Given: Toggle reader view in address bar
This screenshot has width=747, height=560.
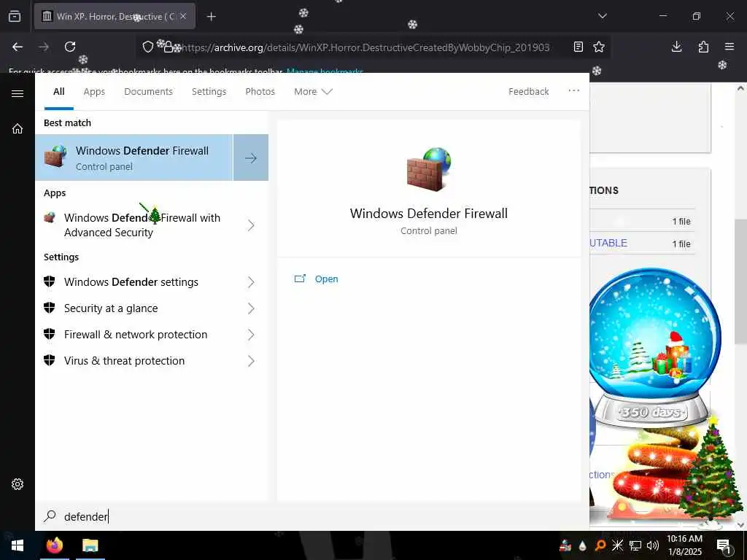Looking at the screenshot, I should [x=578, y=47].
